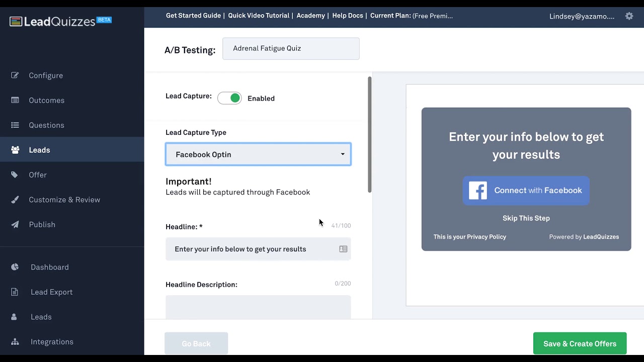Click the Offer tag icon

(15, 175)
